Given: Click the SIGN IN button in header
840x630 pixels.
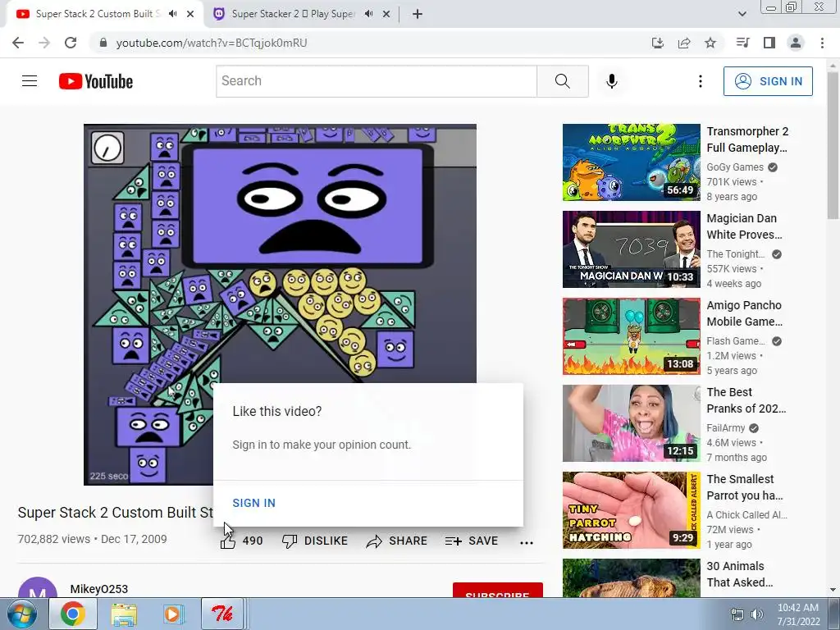Looking at the screenshot, I should point(768,81).
